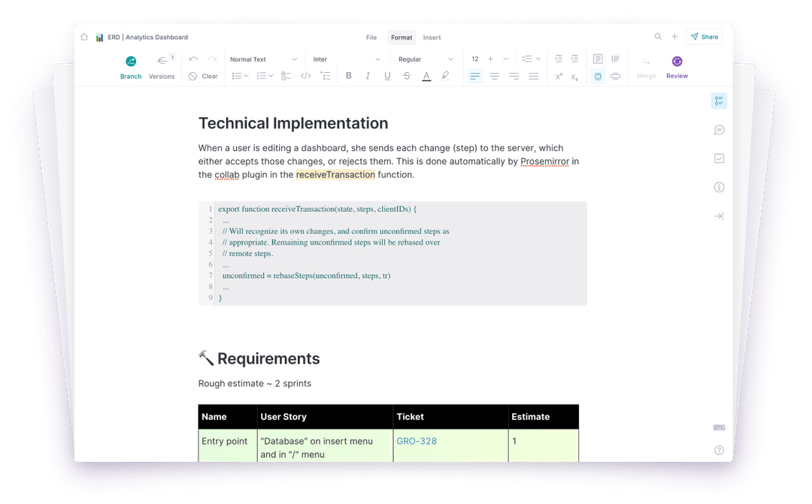Search the document

(658, 37)
